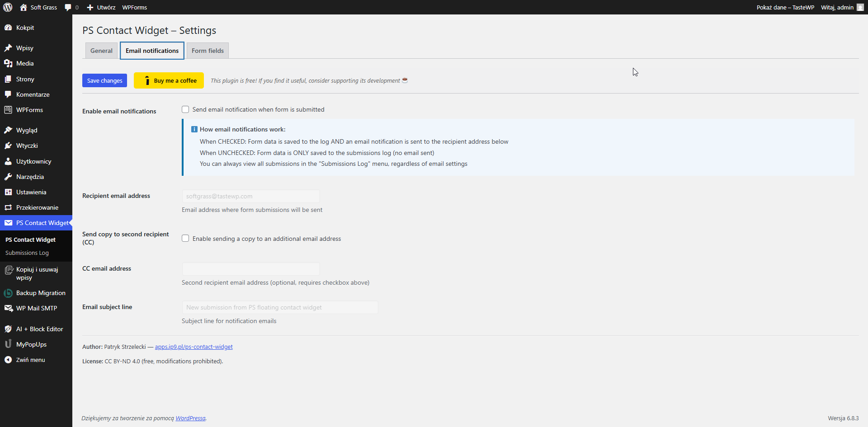This screenshot has width=868, height=427.
Task: Expand the Utwórz menu in the toolbar
Action: pyautogui.click(x=101, y=7)
